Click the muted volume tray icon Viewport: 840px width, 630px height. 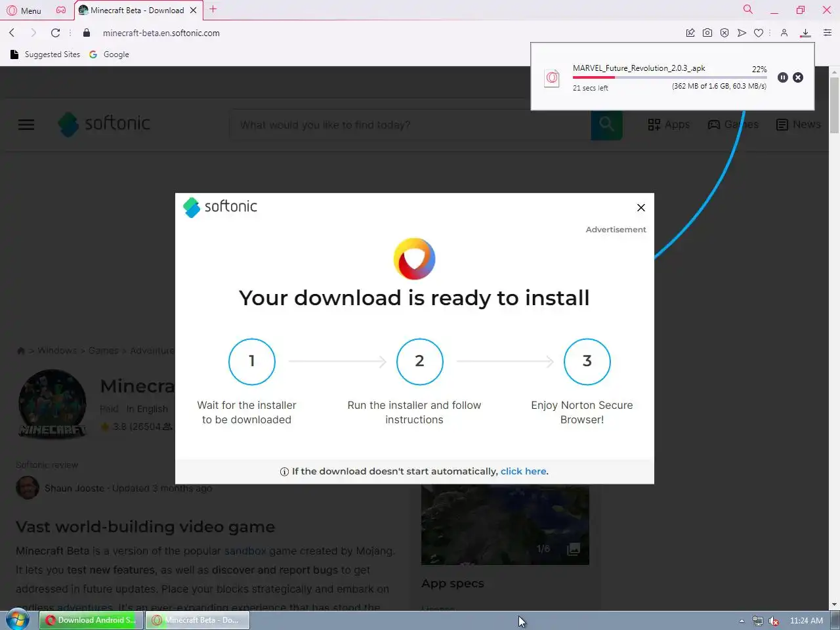coord(774,621)
